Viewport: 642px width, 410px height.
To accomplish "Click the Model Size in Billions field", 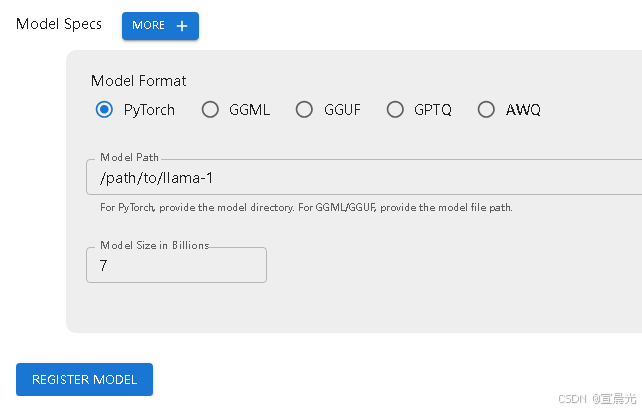I will click(176, 265).
